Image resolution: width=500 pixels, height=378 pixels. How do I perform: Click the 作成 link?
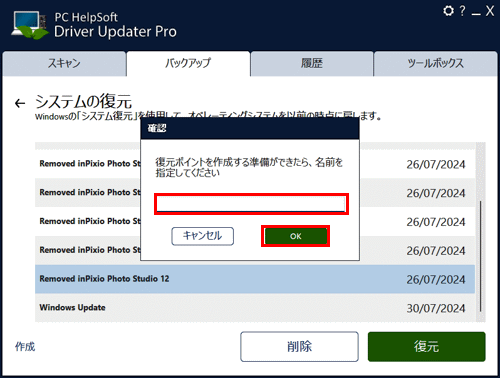coord(25,347)
